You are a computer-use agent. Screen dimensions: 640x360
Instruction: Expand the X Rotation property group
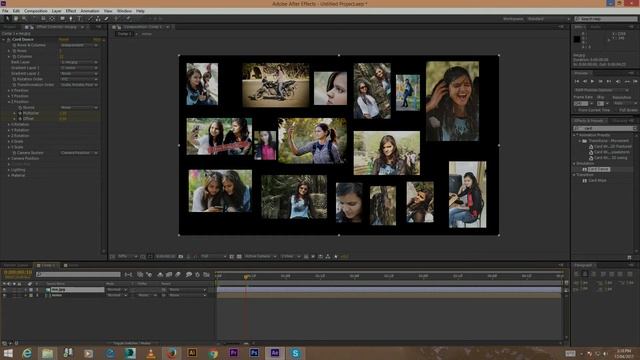(9, 124)
